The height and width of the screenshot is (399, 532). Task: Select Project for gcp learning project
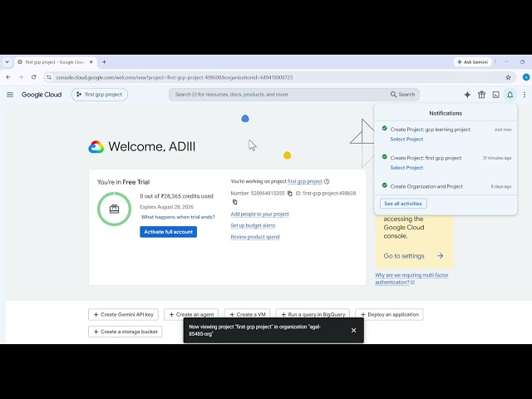click(406, 139)
